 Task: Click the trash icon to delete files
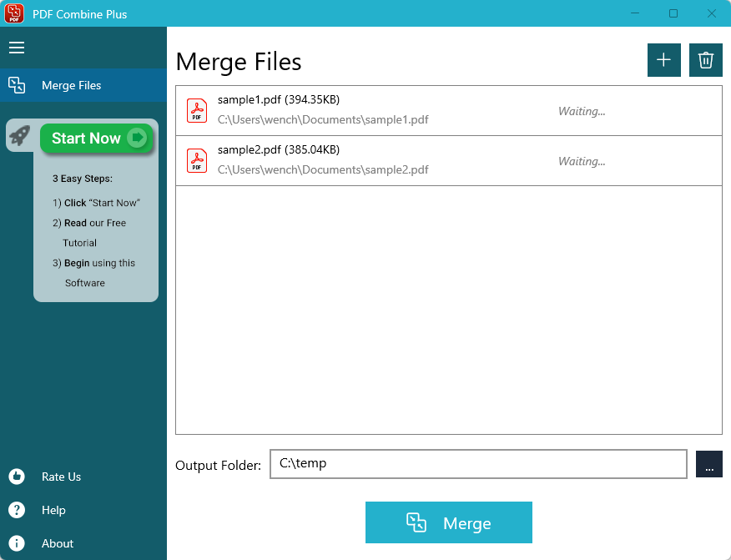point(706,60)
